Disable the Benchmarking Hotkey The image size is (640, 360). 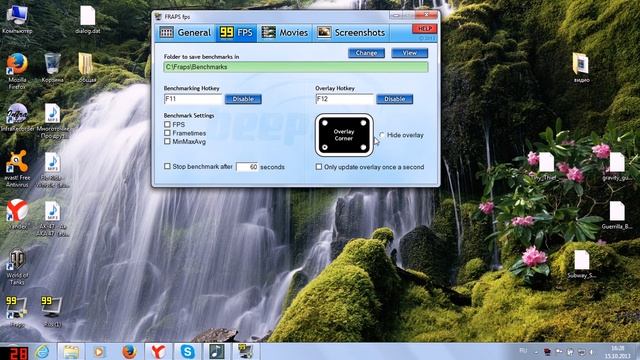[243, 99]
